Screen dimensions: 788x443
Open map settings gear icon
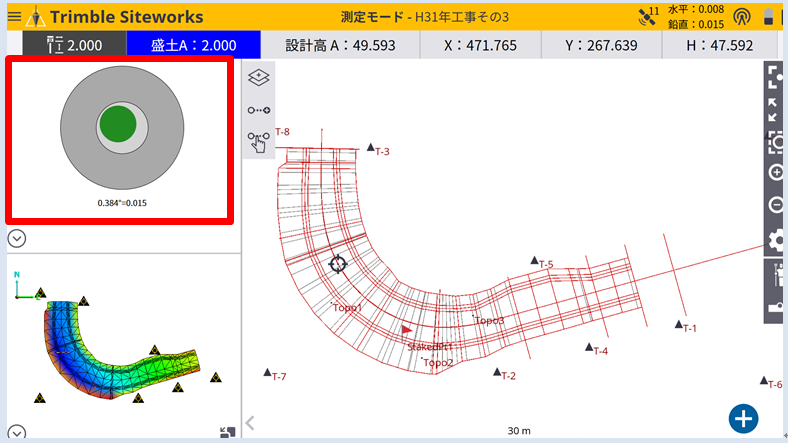(775, 240)
